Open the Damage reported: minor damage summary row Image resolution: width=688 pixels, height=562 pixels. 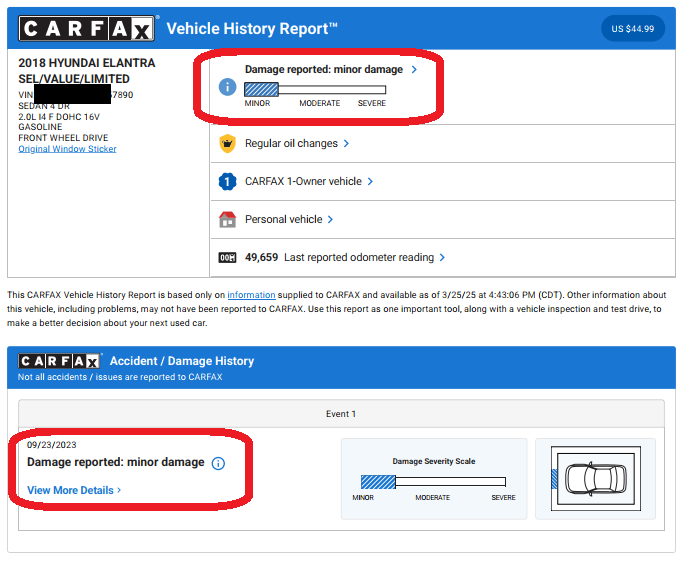point(324,69)
